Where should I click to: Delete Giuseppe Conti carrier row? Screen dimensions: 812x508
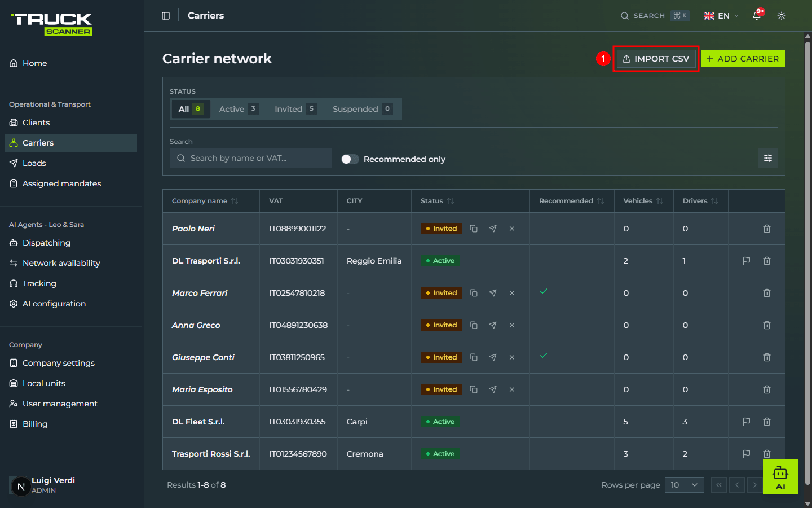pyautogui.click(x=767, y=357)
